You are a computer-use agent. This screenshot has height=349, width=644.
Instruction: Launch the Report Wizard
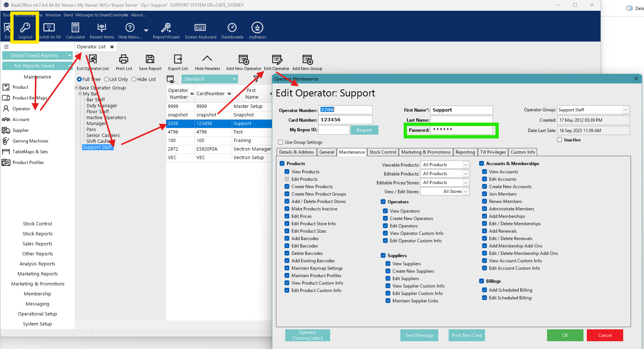[166, 28]
